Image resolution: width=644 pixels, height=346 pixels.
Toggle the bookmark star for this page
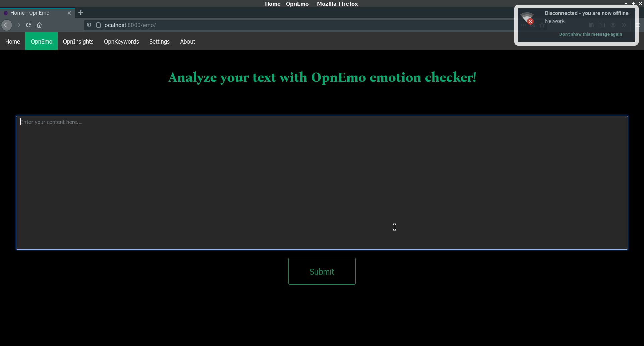[x=542, y=25]
